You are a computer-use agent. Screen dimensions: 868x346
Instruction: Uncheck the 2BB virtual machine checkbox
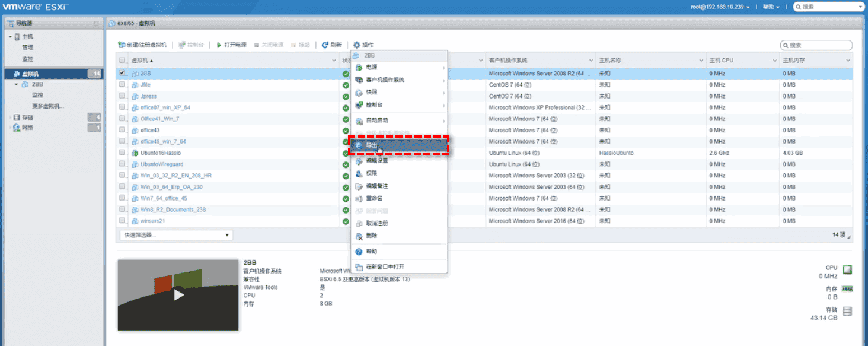point(122,74)
